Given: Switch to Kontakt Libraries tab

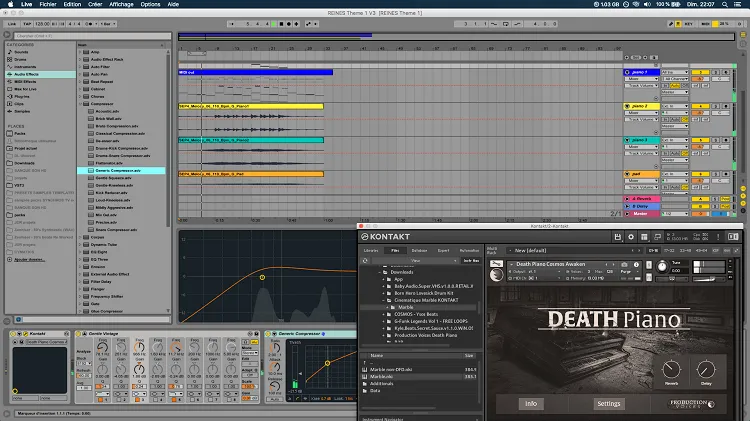Looking at the screenshot, I should (x=371, y=251).
